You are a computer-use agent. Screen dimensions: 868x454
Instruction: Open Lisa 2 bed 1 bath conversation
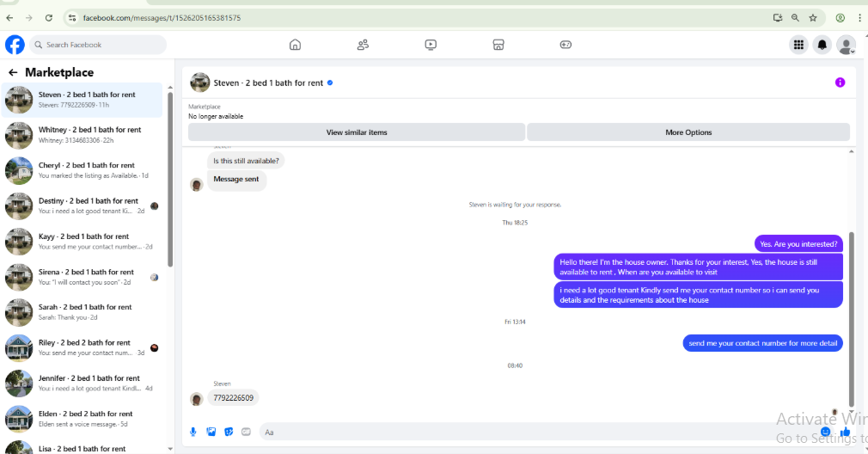83,447
